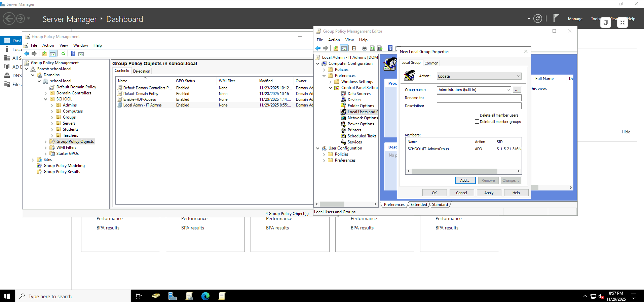Viewport: 644px width, 302px height.
Task: Collapse the Control Panel Settings node
Action: coord(331,88)
